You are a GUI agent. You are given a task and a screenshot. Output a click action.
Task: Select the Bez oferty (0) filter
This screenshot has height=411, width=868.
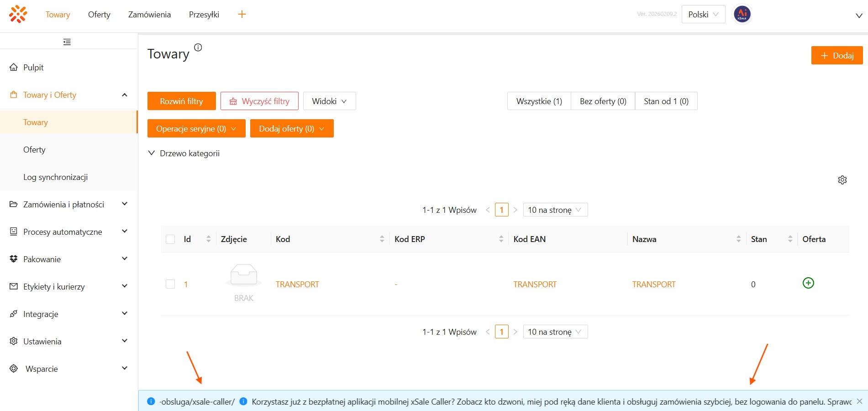(603, 101)
